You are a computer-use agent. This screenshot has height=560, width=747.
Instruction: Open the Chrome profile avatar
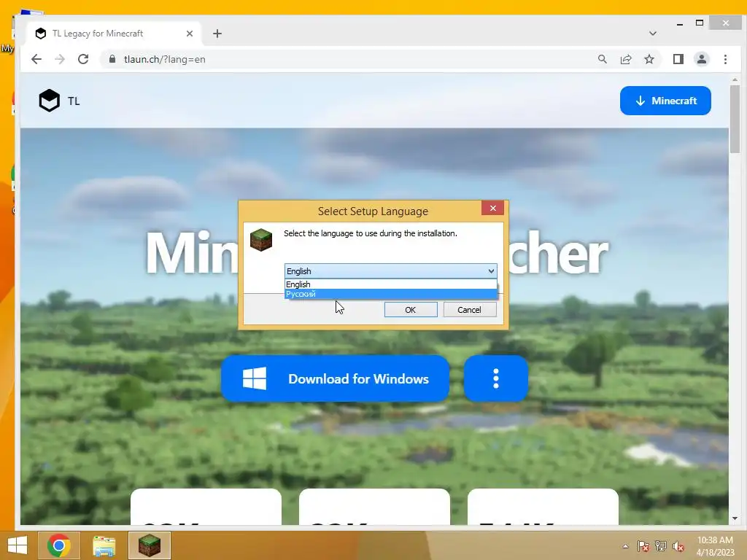click(701, 59)
